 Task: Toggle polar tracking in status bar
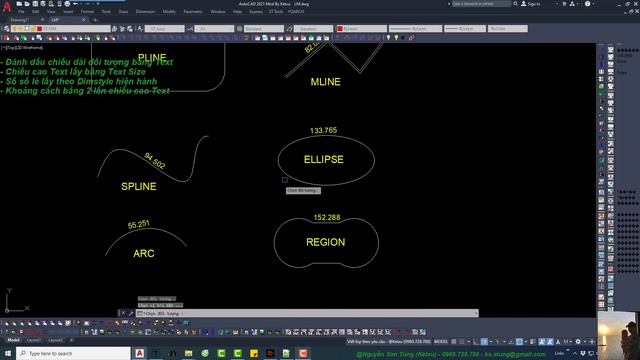[484, 342]
